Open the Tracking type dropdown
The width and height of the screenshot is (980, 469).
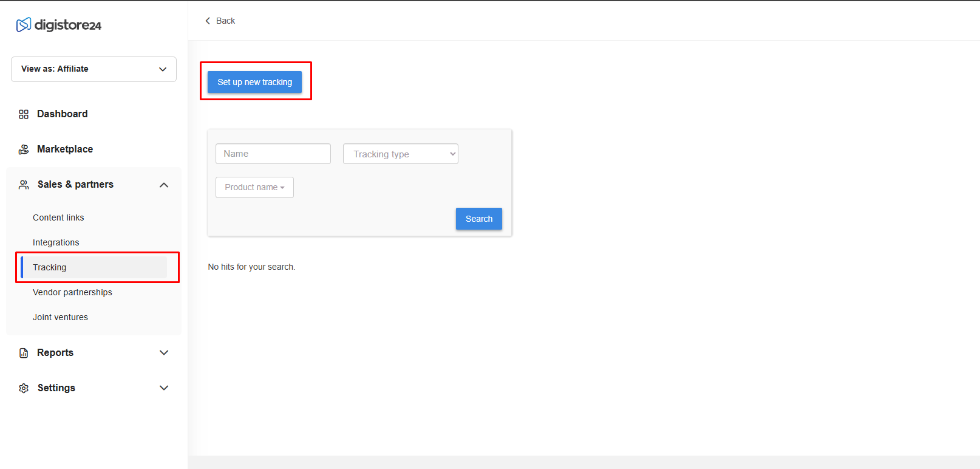click(x=400, y=154)
